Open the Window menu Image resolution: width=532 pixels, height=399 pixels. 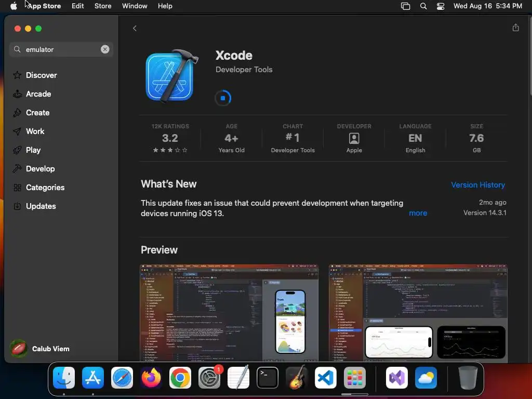coord(135,6)
